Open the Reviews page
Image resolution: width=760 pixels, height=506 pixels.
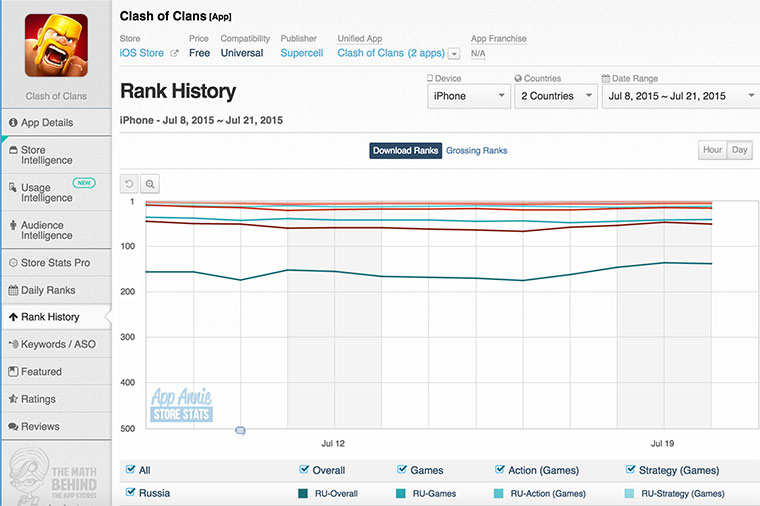tap(56, 427)
